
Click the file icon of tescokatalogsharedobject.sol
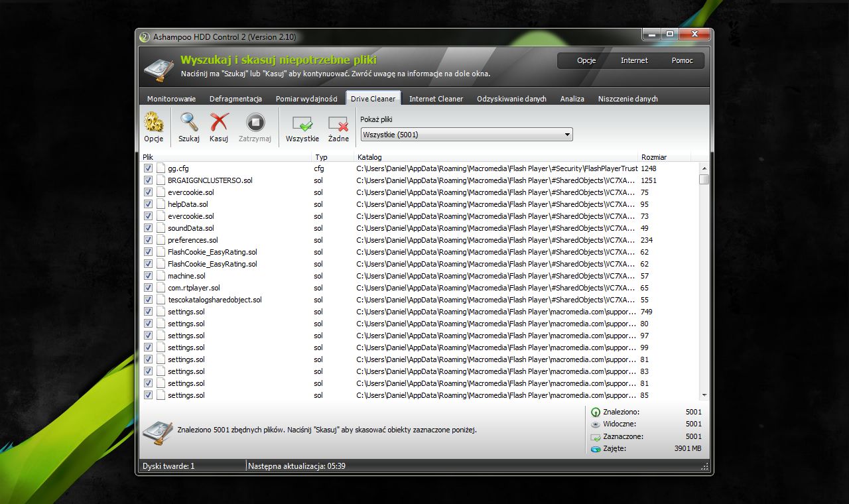[x=161, y=300]
